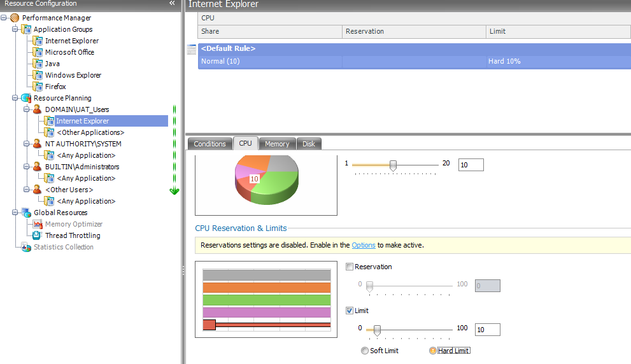Collapse the BUILTIN\Administrators node
631x364 pixels.
(26, 167)
